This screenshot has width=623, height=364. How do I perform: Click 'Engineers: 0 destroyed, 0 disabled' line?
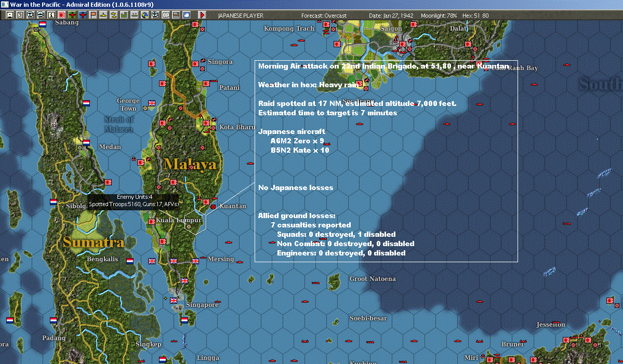point(341,253)
